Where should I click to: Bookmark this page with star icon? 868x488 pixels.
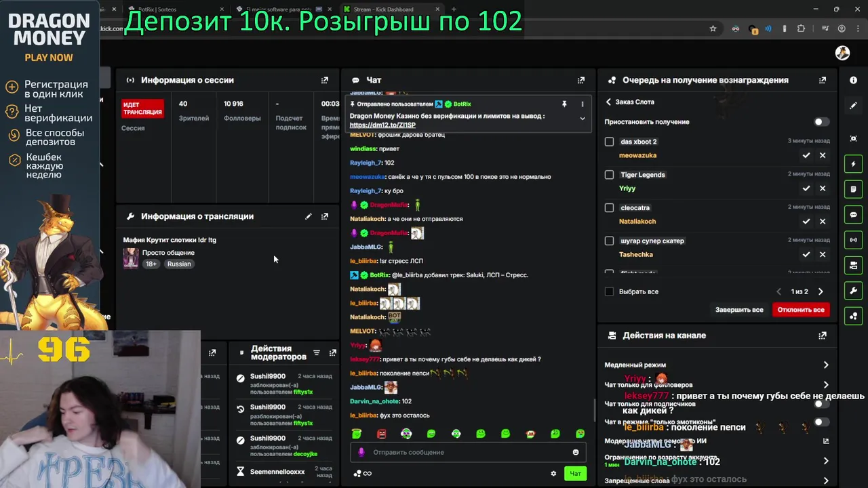click(713, 28)
